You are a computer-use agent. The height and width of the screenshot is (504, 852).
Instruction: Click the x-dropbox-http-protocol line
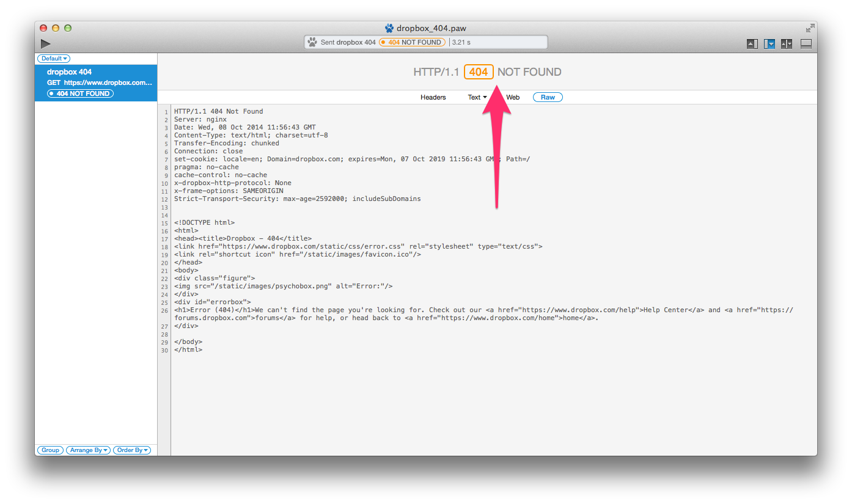click(233, 183)
